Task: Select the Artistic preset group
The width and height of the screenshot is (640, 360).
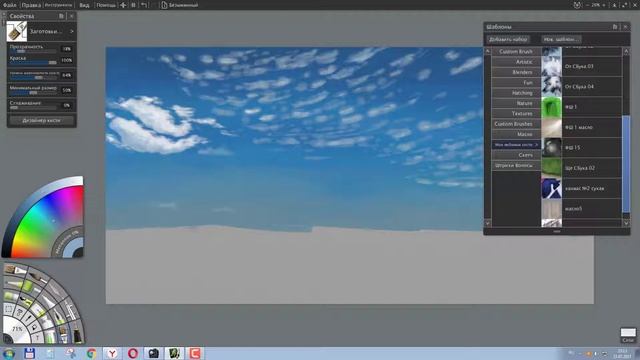Action: coord(516,62)
